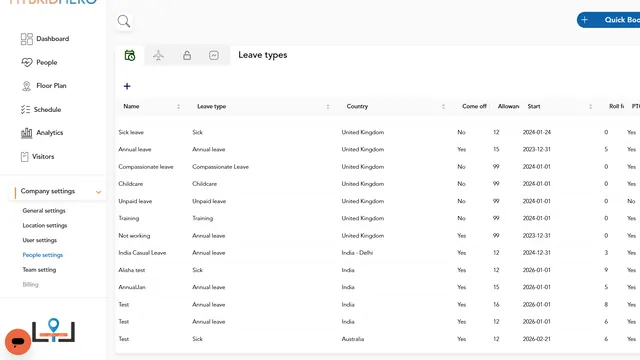
Task: Click the location desk logo icon
Action: 53,330
